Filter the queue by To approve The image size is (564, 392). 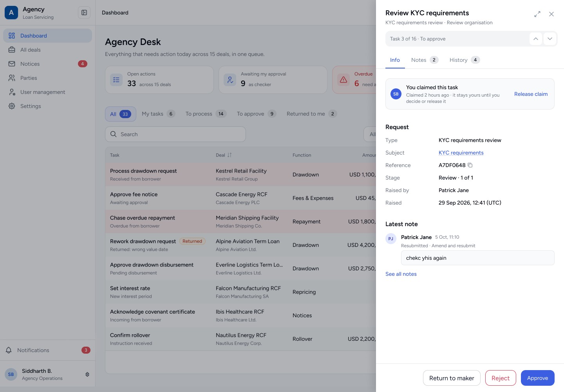[x=257, y=114]
